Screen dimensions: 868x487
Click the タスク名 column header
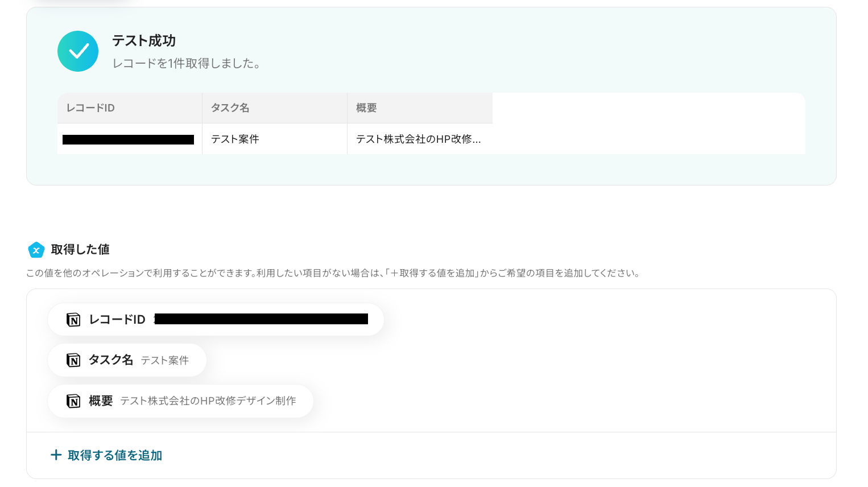click(275, 108)
